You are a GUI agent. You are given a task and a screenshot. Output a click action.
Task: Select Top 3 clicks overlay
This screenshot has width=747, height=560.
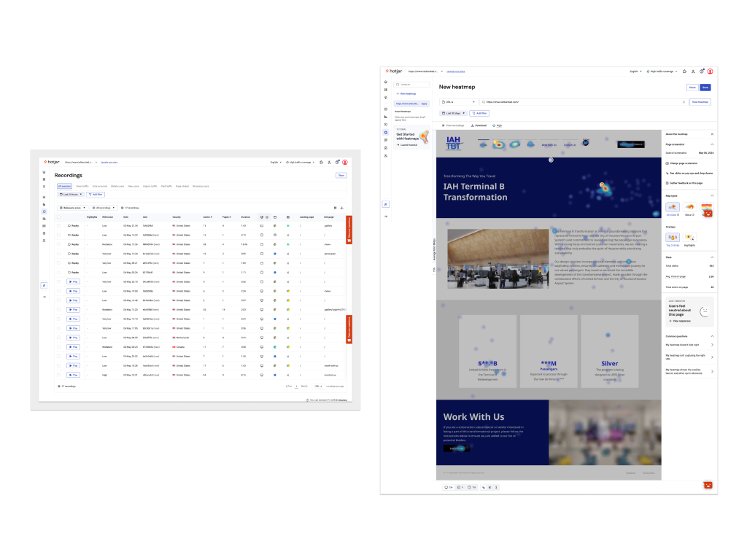(x=673, y=238)
